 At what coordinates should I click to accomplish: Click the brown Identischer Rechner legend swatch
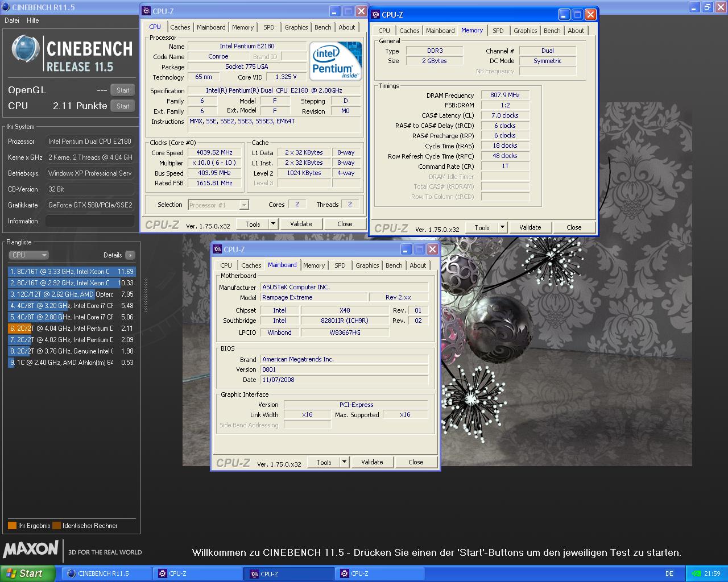[x=56, y=526]
